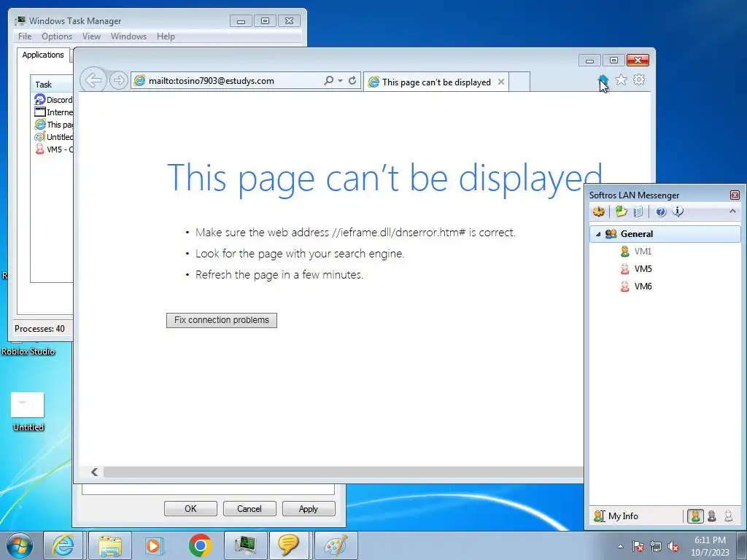Switch to Paint on the taskbar
The width and height of the screenshot is (747, 560).
point(336,545)
